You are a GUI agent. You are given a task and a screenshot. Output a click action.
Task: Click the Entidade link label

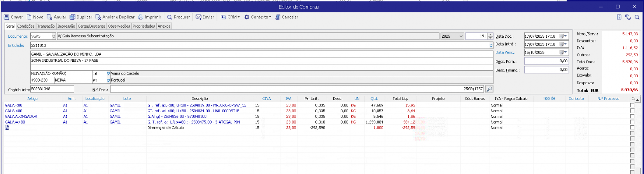pos(16,45)
